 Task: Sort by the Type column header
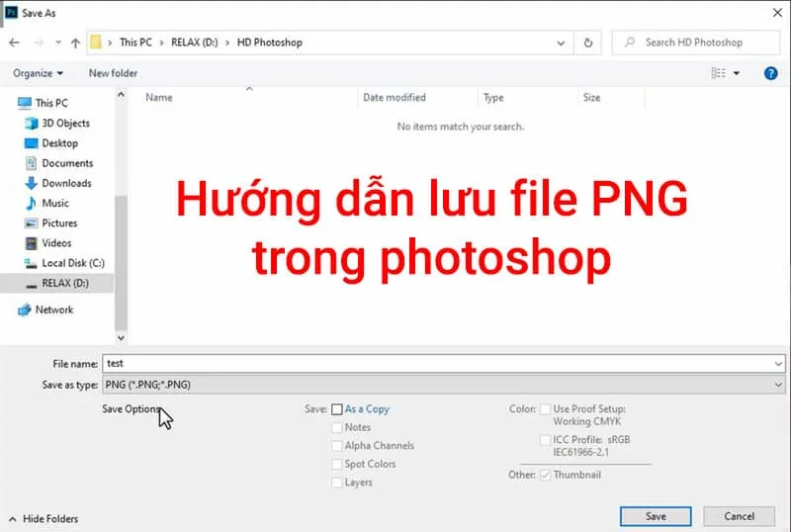493,98
